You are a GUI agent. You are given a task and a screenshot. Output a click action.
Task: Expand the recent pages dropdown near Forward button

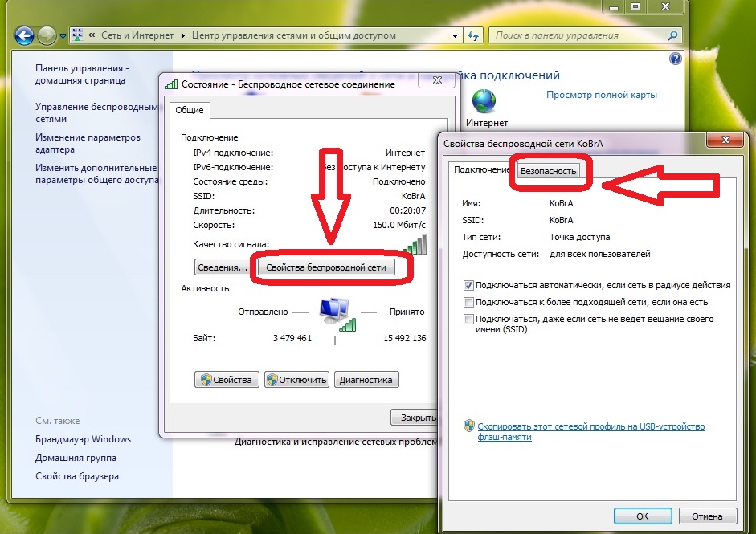(63, 36)
